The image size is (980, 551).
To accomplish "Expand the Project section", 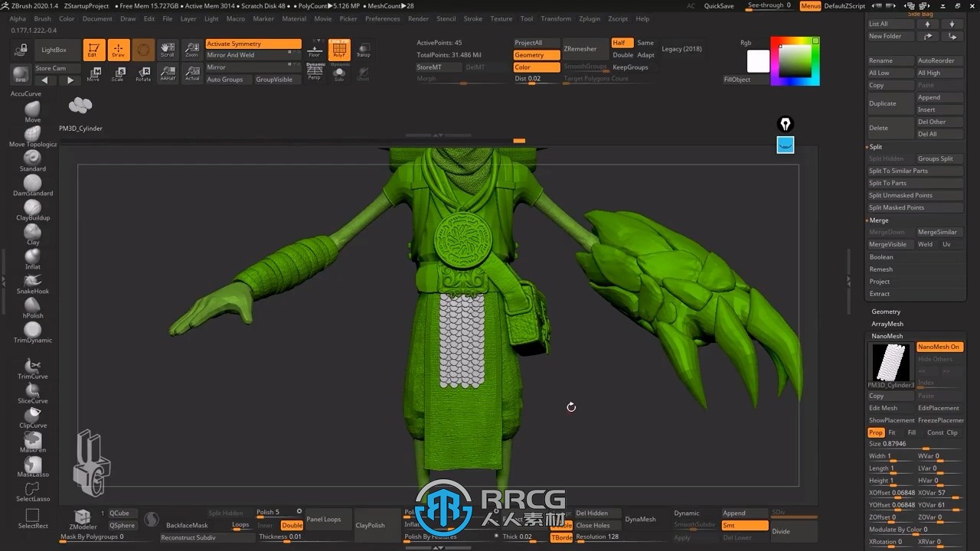I will [879, 282].
